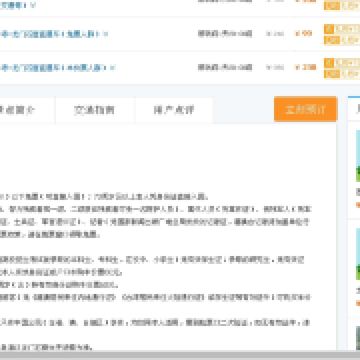The width and height of the screenshot is (360, 360).
Task: Switch to the 景点简介 tab
Action: tap(18, 110)
